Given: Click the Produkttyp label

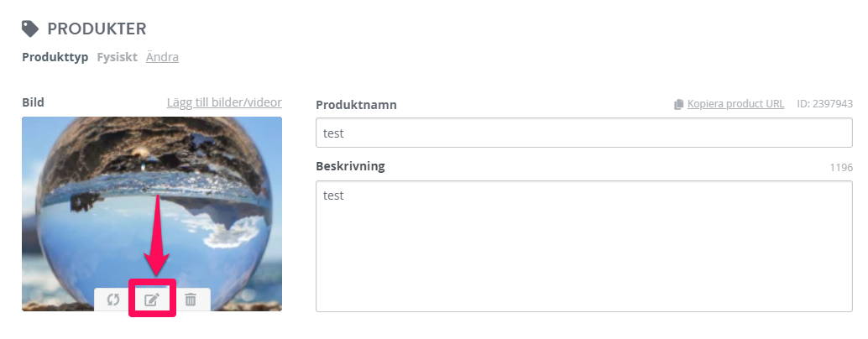Looking at the screenshot, I should [x=55, y=57].
